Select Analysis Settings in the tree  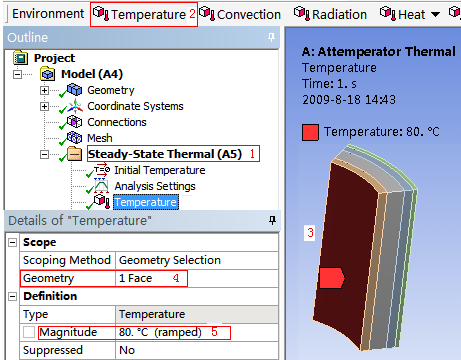155,186
